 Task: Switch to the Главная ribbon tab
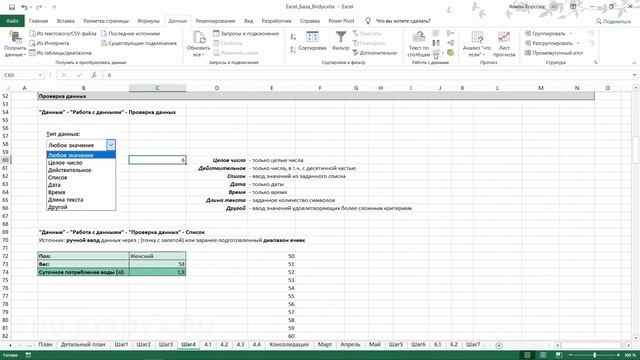38,21
